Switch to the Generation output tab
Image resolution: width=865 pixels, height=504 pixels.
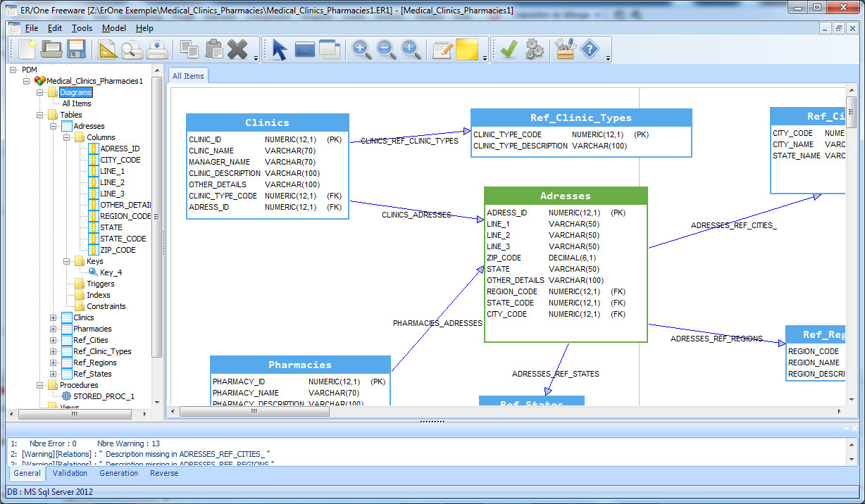(x=118, y=473)
